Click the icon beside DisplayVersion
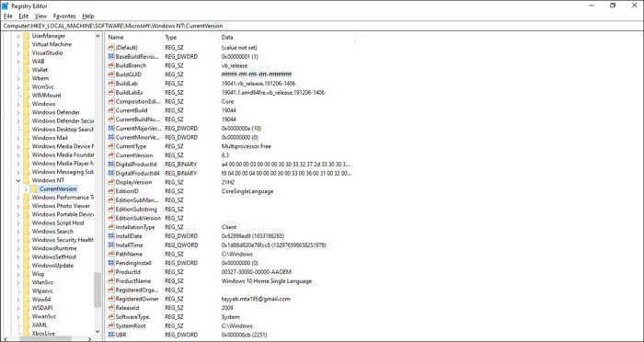The width and height of the screenshot is (644, 342). point(110,182)
